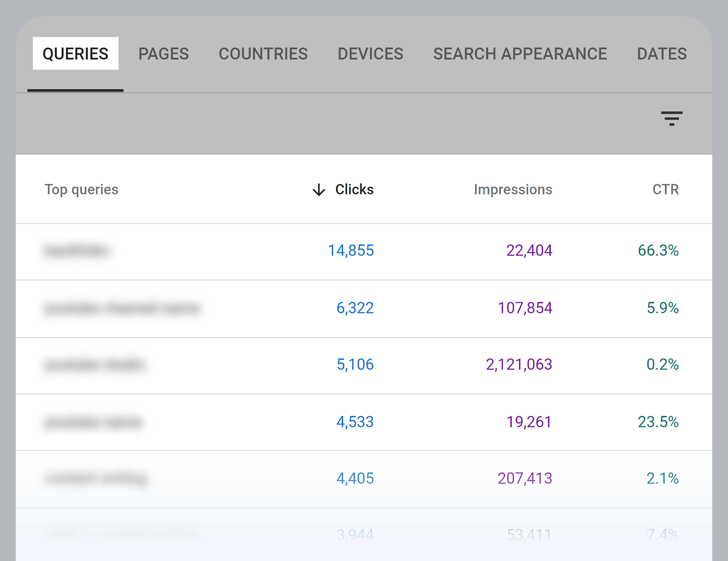Click the sort arrow next to Clicks
The height and width of the screenshot is (561, 728).
click(319, 190)
